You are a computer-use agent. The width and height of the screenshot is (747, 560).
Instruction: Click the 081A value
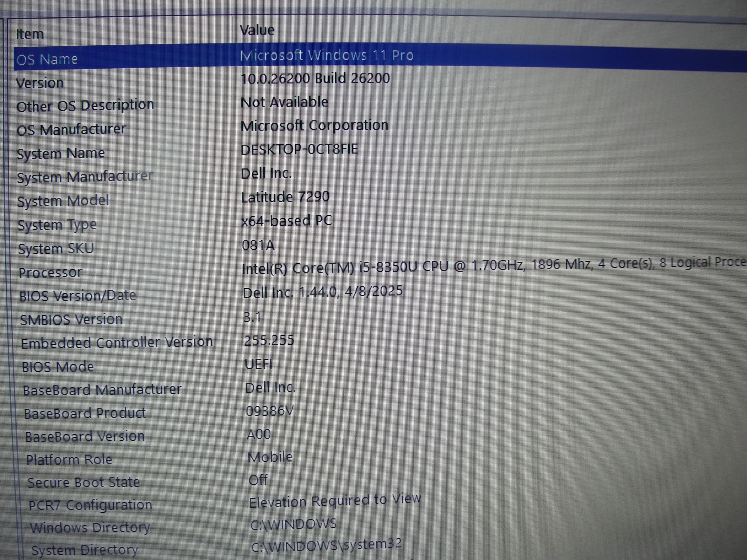pyautogui.click(x=258, y=245)
